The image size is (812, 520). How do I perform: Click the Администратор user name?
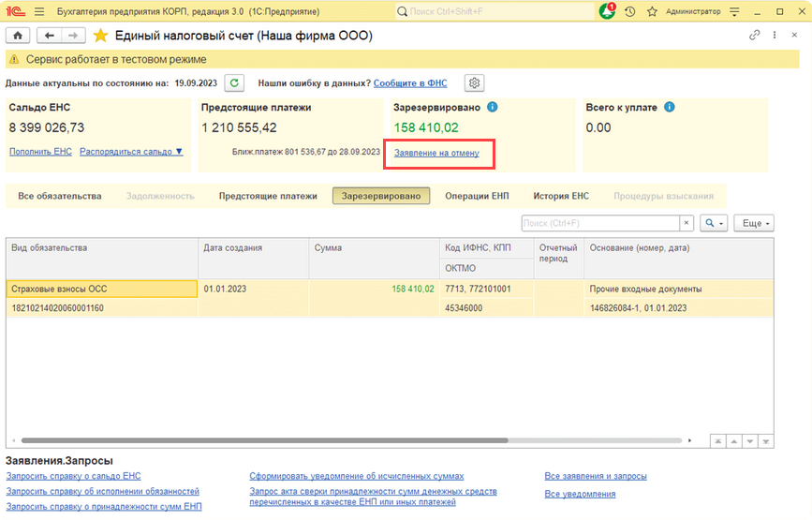coord(693,11)
